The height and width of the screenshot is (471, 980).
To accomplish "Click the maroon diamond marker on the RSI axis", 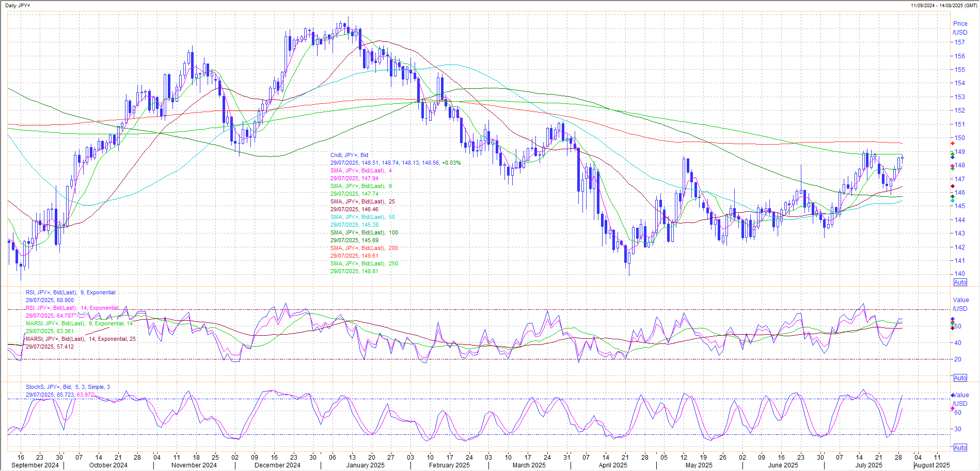I will pyautogui.click(x=953, y=328).
